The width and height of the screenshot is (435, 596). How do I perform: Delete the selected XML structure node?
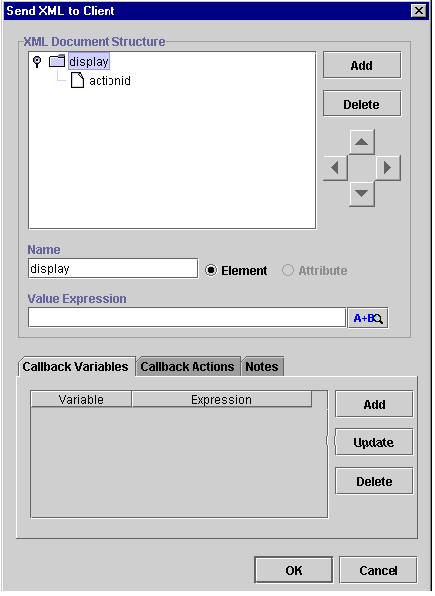362,104
